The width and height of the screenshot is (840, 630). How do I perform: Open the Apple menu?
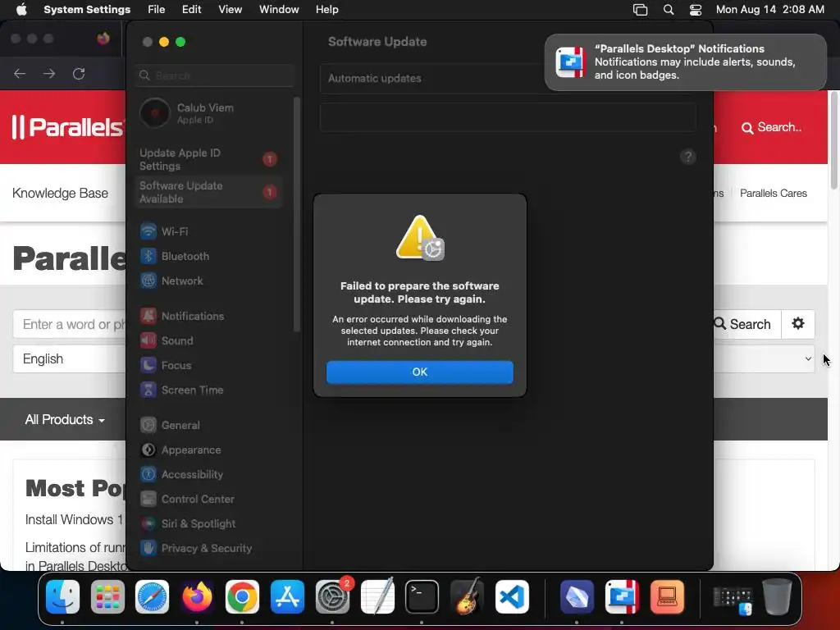[21, 10]
